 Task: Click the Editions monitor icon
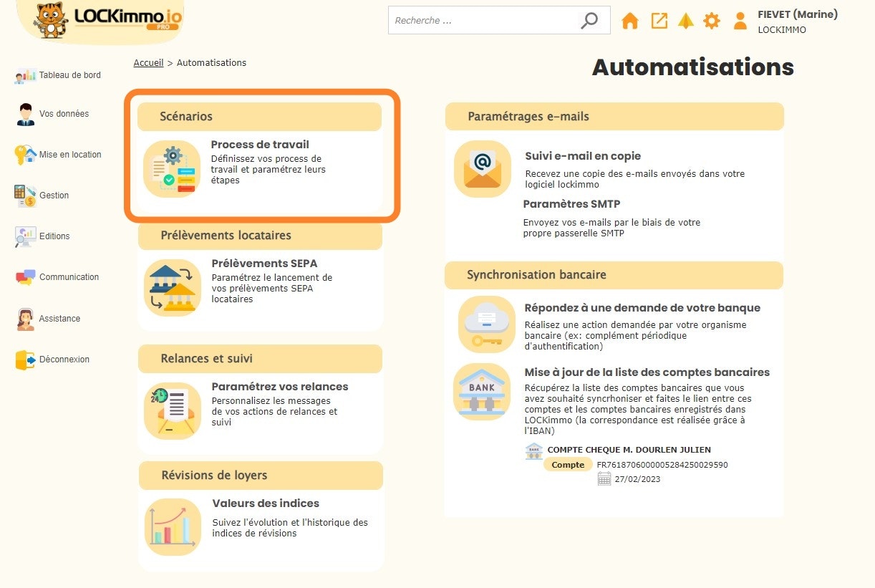[x=25, y=236]
